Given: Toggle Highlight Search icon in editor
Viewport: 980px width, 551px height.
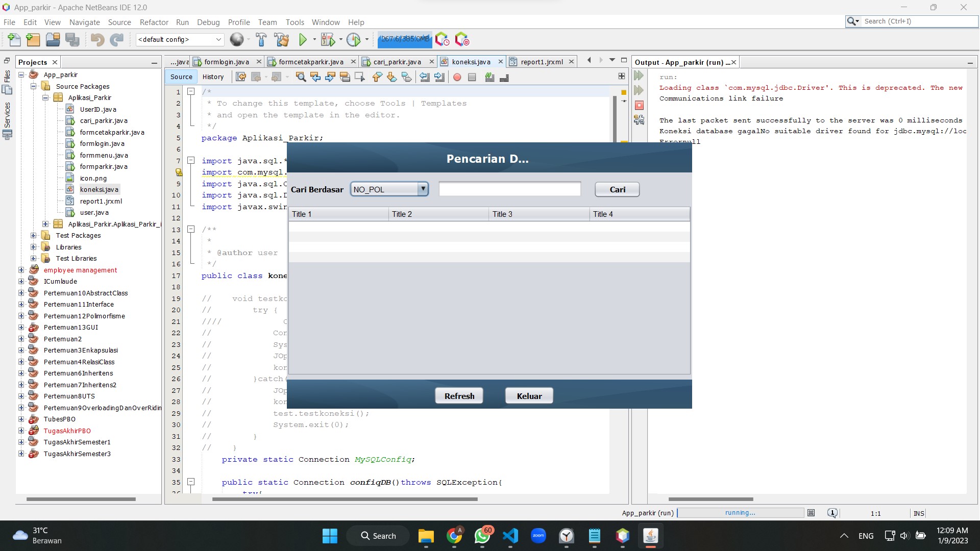Looking at the screenshot, I should (345, 77).
